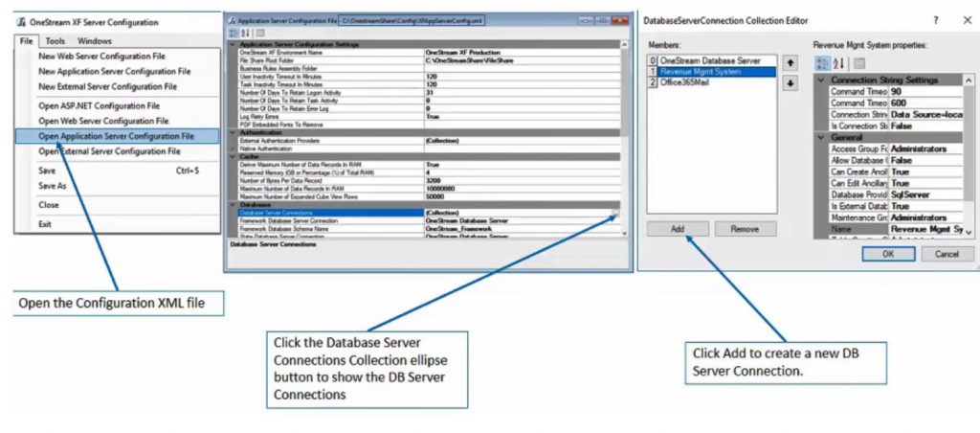Viewport: 980px width, 433px height.
Task: Click the Database Server Connections ellipsis button
Action: pos(615,214)
